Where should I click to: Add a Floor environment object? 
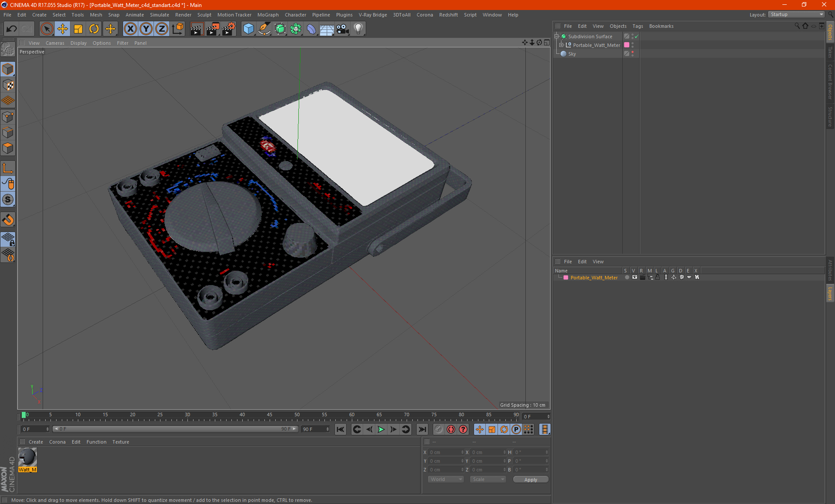tap(327, 29)
